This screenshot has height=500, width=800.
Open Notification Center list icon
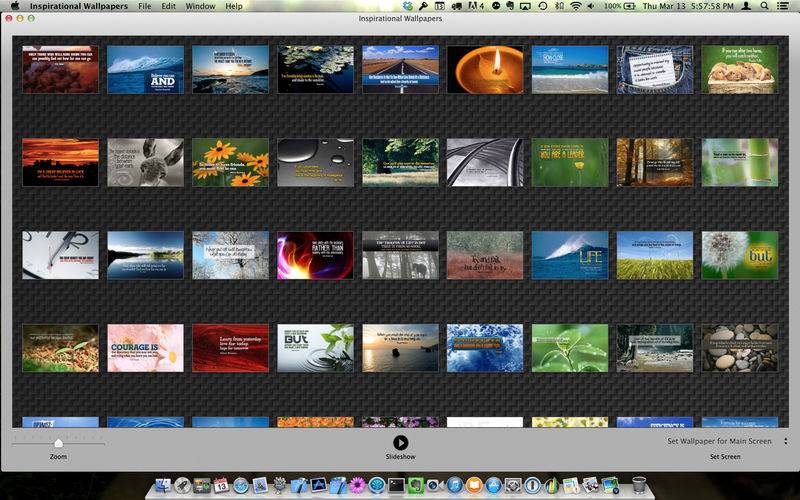(x=782, y=6)
